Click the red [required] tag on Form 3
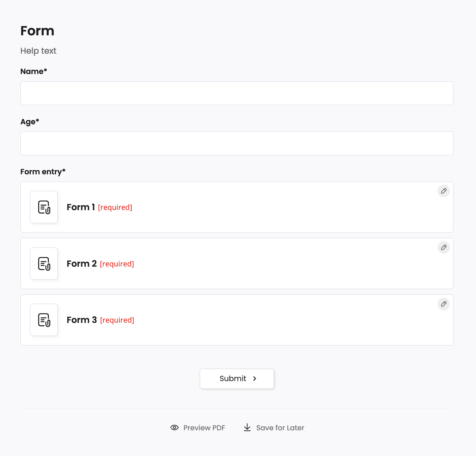 117,320
